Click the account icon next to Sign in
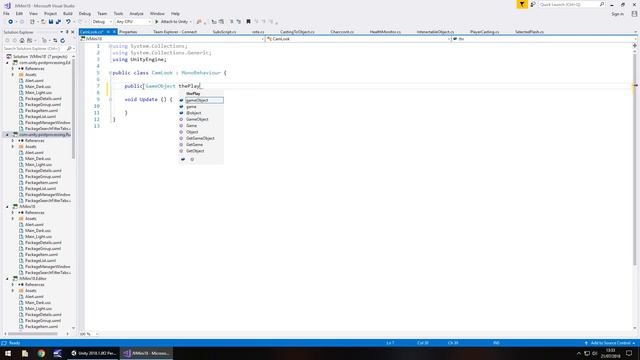Viewport: 640px width, 360px height. (634, 13)
